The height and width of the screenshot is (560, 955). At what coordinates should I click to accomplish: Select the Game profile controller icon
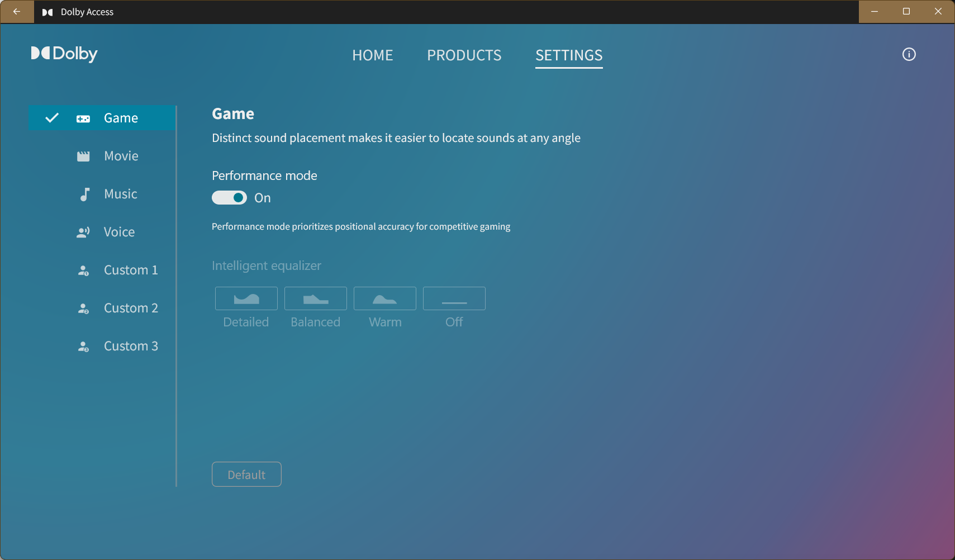pyautogui.click(x=83, y=118)
